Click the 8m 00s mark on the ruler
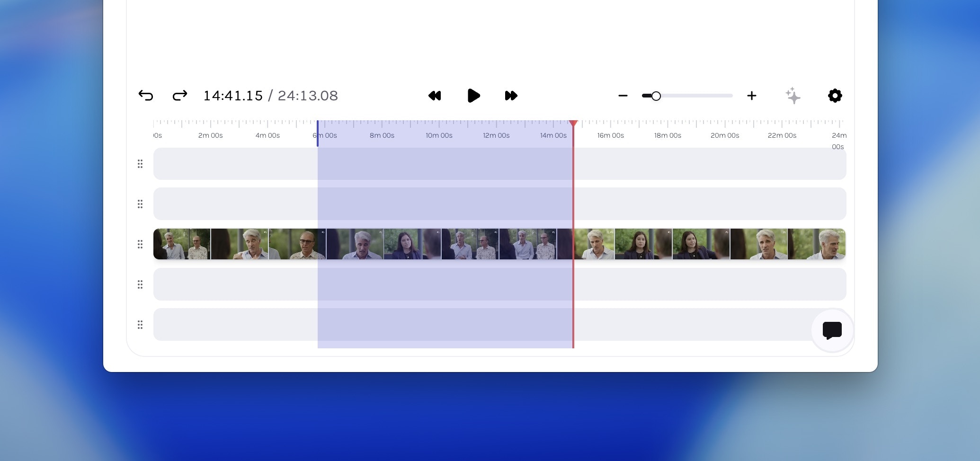 382,135
